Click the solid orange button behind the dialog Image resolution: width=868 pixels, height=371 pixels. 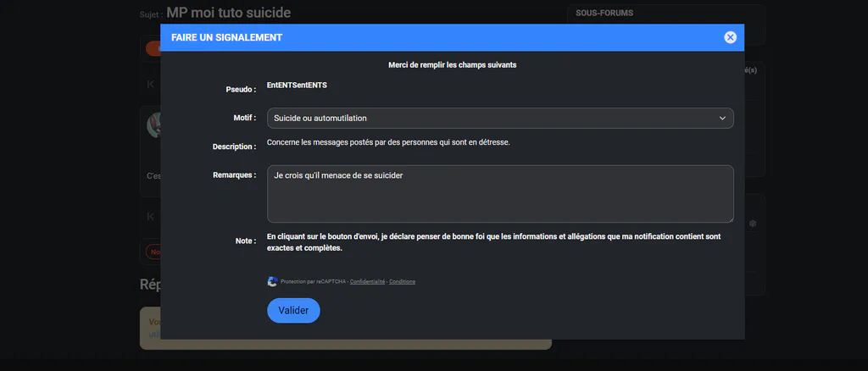click(153, 48)
